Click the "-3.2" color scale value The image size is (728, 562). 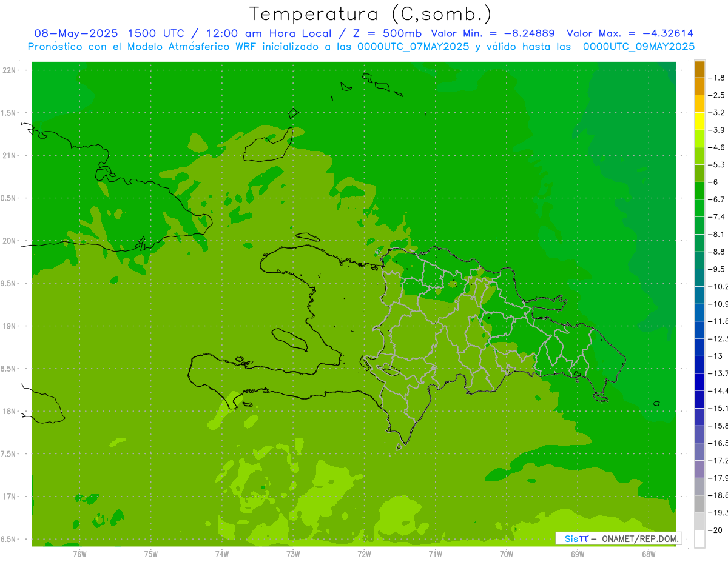716,112
